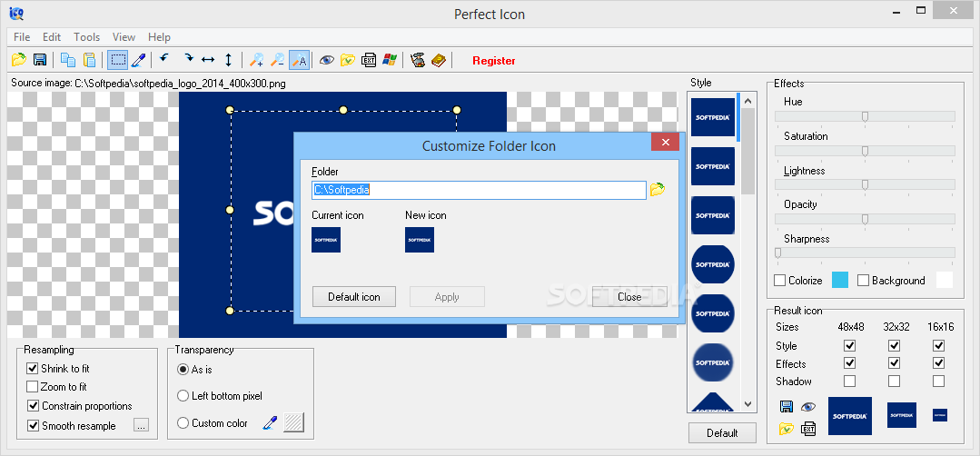Zoom out with the magnifier minus icon
980x456 pixels.
278,60
